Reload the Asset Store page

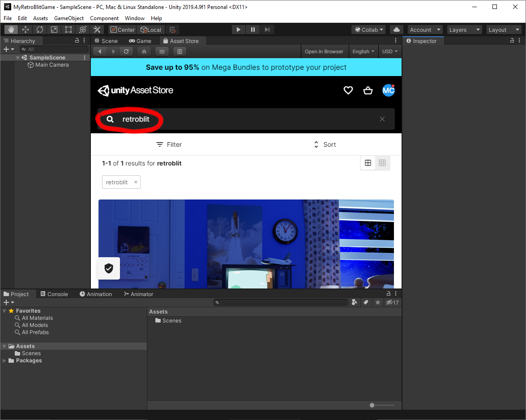(127, 51)
